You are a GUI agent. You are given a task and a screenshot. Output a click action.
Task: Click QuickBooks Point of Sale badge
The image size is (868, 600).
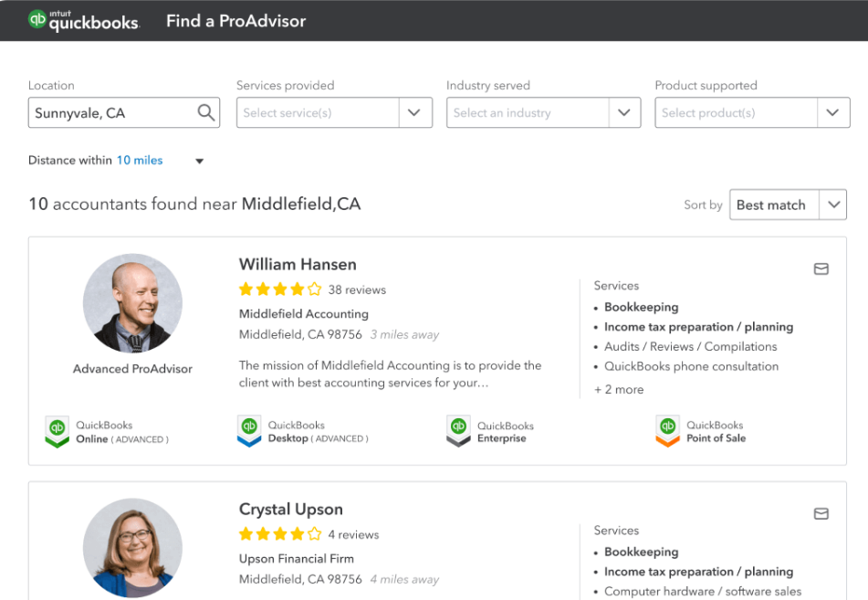pos(700,432)
